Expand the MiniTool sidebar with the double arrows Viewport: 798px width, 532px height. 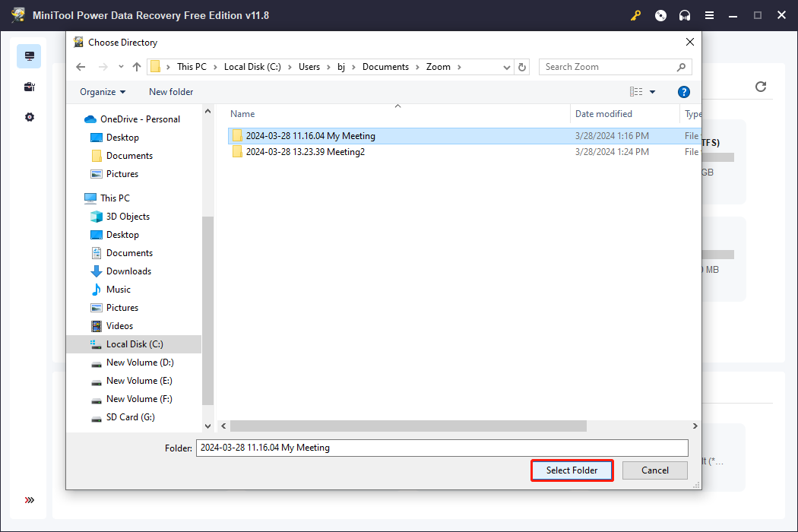(x=30, y=500)
